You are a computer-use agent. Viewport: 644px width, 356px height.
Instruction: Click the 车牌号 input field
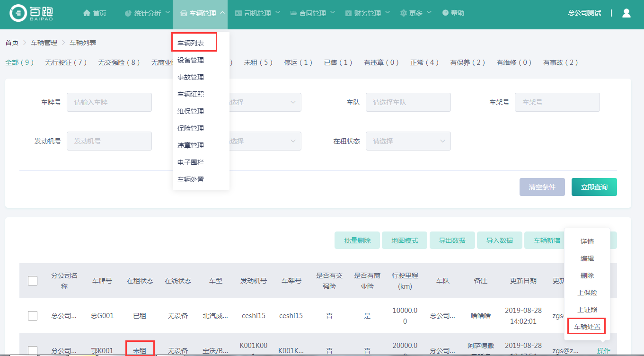click(x=109, y=102)
